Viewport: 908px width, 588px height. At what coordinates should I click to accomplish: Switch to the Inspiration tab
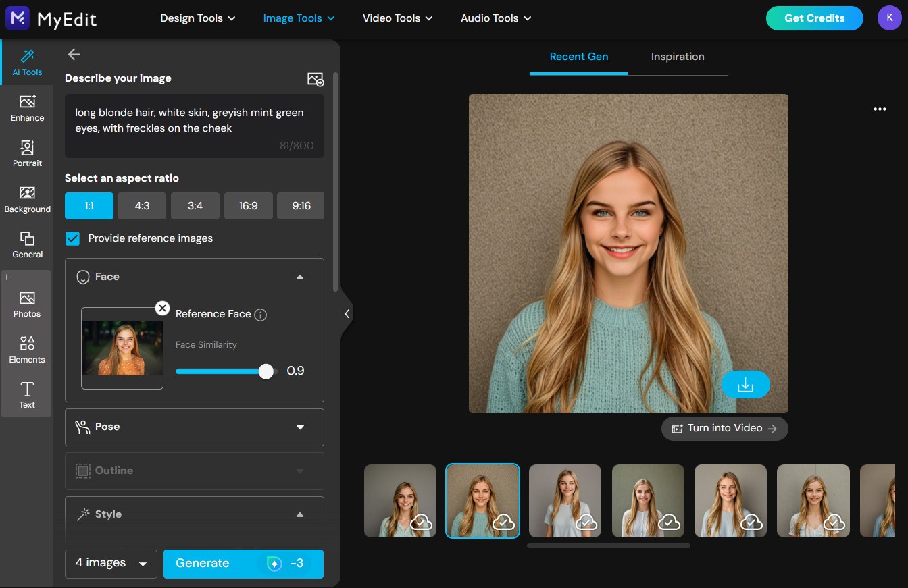coord(677,57)
